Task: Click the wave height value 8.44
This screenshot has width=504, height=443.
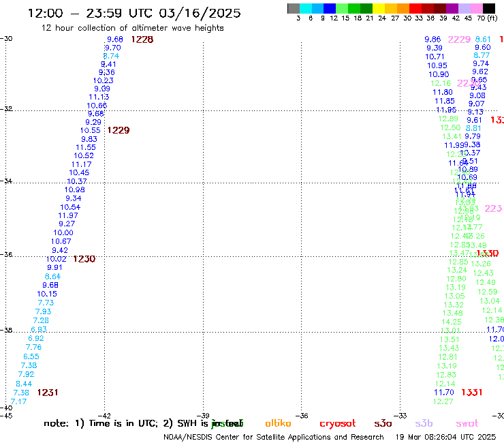Action: 24,384
